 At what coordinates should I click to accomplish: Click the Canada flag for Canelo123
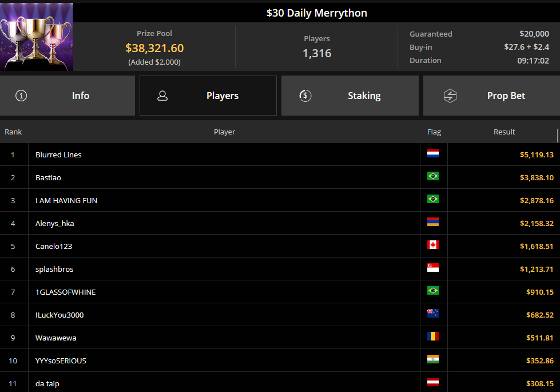coord(433,245)
